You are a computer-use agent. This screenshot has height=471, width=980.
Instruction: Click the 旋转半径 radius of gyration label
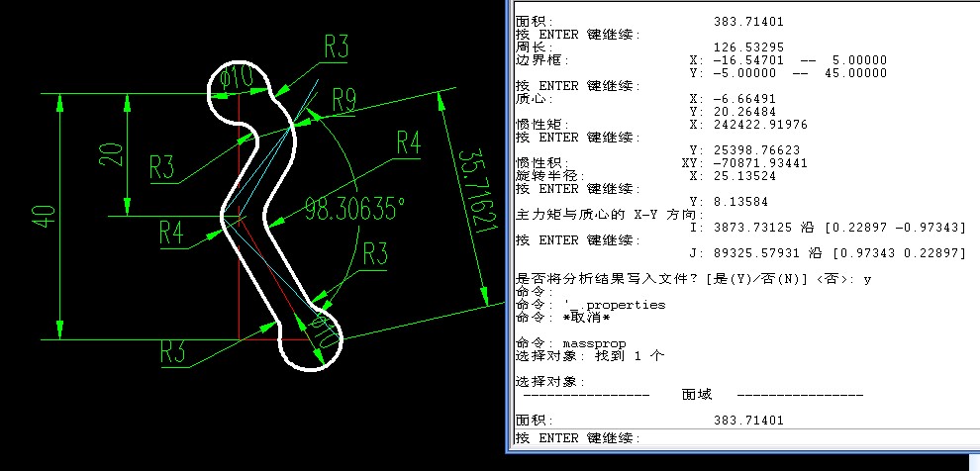pyautogui.click(x=549, y=176)
